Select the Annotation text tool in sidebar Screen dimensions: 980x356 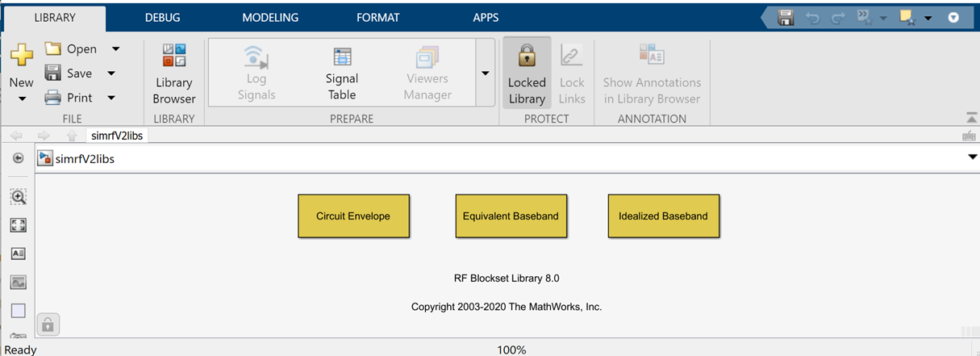[x=19, y=253]
